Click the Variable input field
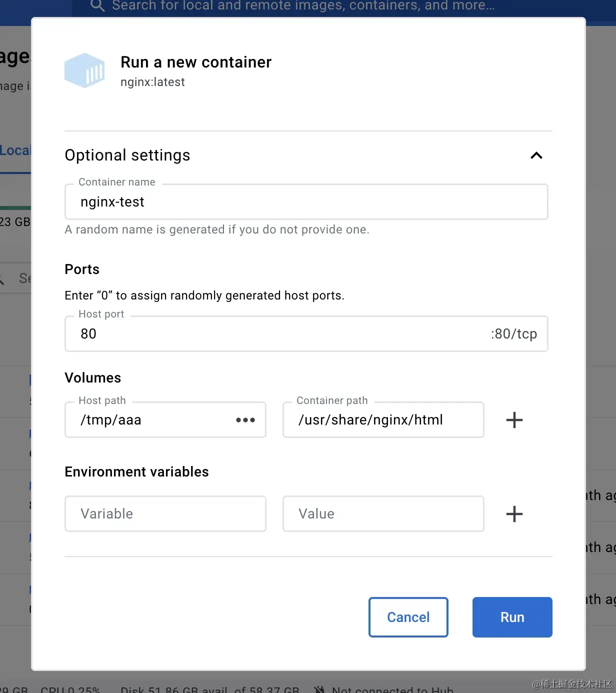 165,514
